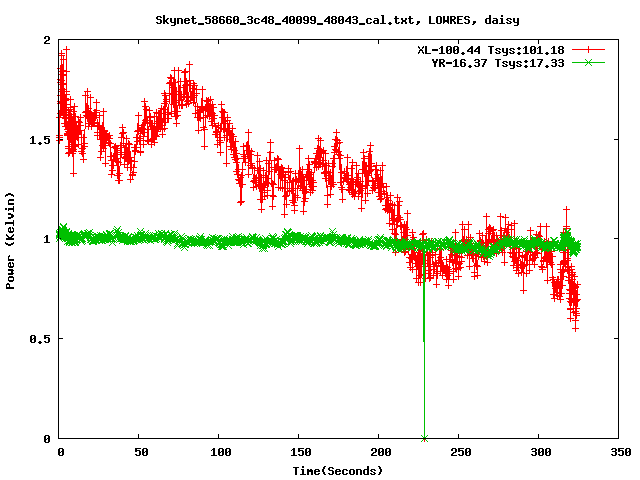This screenshot has width=640, height=480.
Task: Click the YR-16.37 Tsys:17.33 legend label
Action: (x=498, y=63)
